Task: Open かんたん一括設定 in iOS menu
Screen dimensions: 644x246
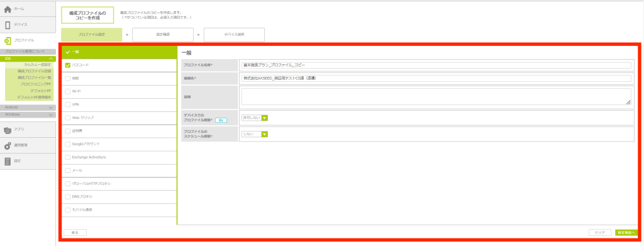Action: point(37,65)
